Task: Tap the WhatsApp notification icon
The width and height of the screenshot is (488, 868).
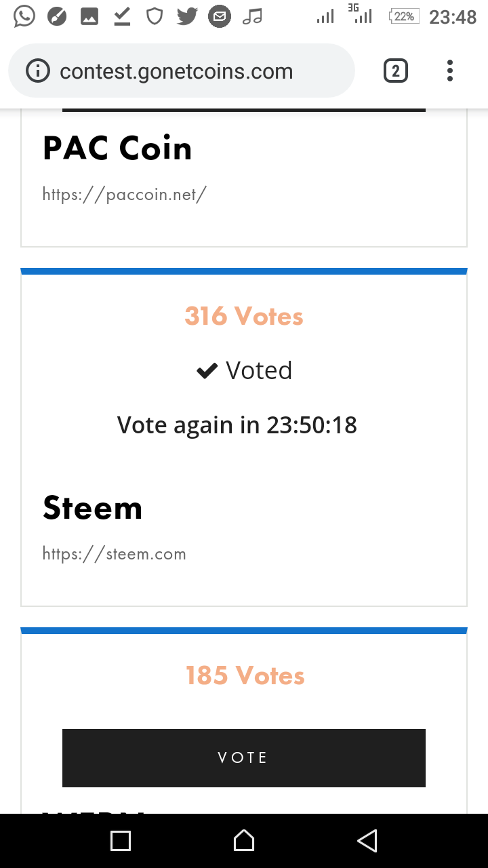Action: 24,16
